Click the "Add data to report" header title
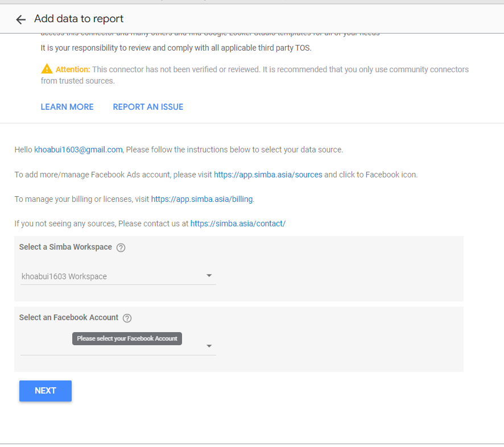The width and height of the screenshot is (504, 447). point(79,19)
